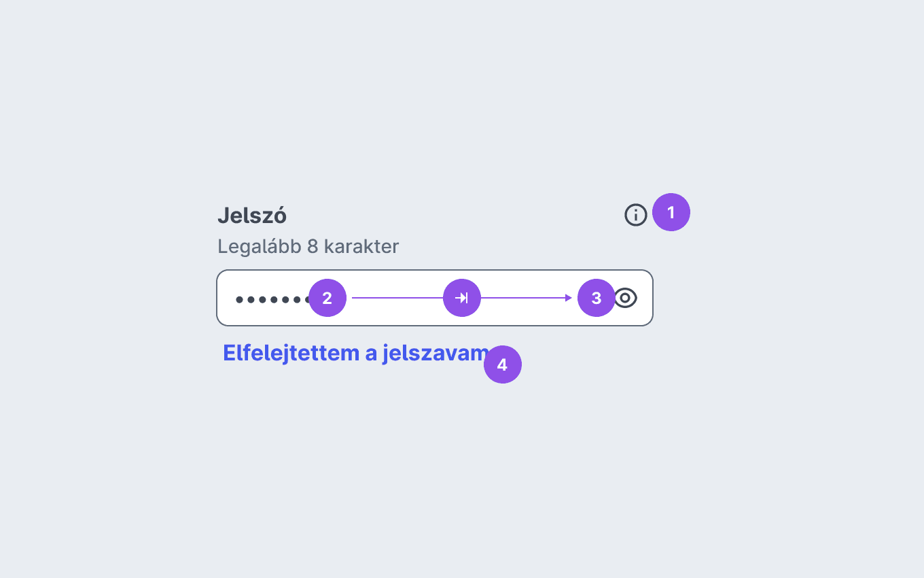Focus the password input field
This screenshot has height=578, width=924.
tap(435, 298)
